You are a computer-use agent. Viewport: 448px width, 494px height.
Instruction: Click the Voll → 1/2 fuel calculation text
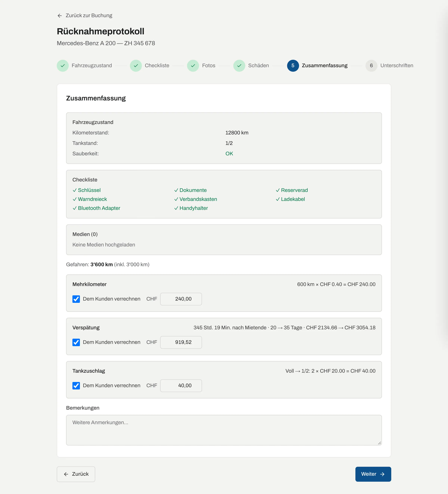[330, 371]
